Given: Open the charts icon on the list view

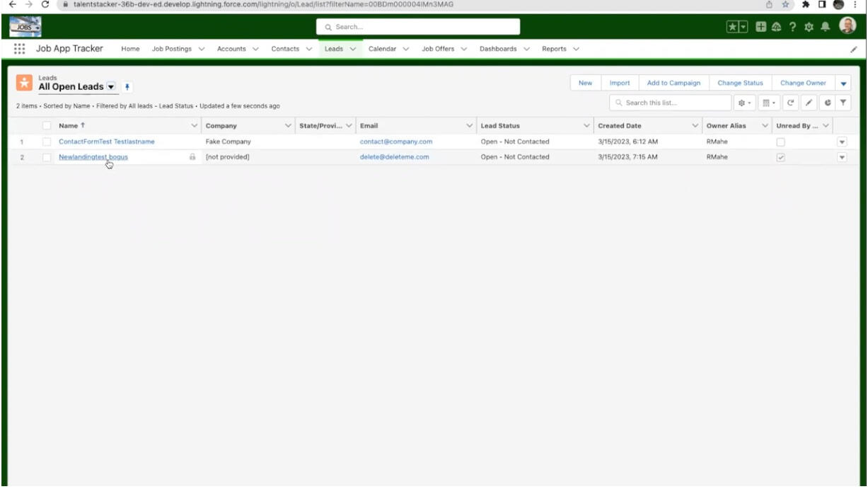Looking at the screenshot, I should pyautogui.click(x=827, y=103).
